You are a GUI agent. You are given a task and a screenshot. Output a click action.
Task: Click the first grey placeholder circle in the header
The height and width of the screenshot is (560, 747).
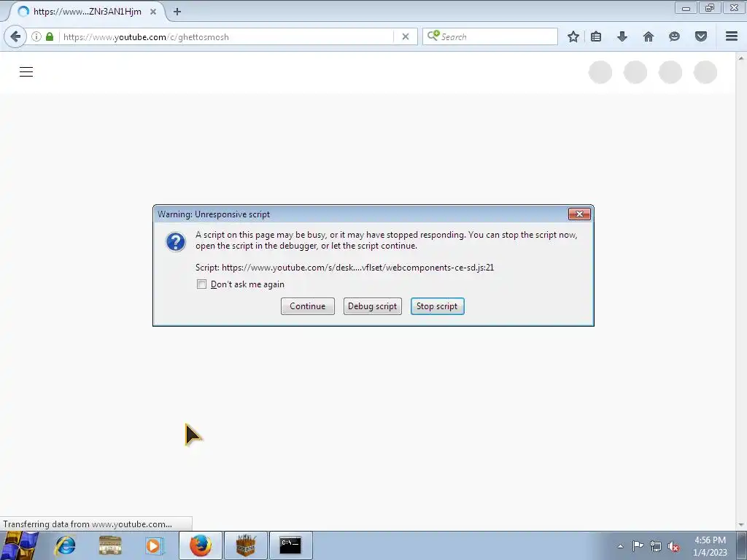pos(600,72)
